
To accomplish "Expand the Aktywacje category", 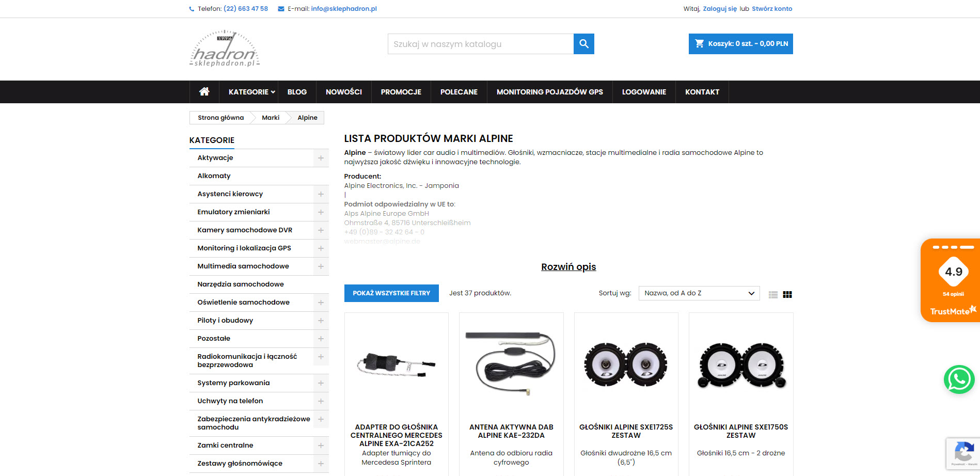I will 321,158.
